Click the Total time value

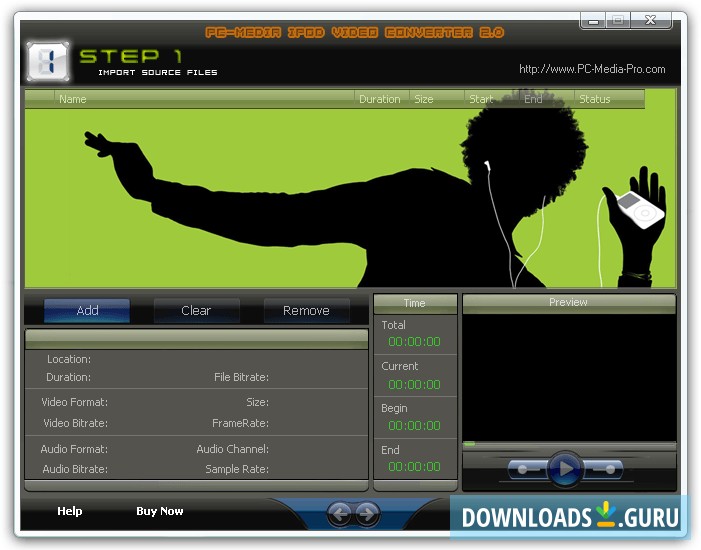414,342
